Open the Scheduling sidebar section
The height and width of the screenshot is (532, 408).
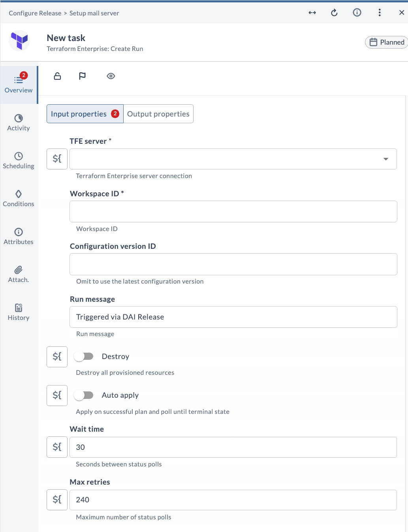[19, 161]
